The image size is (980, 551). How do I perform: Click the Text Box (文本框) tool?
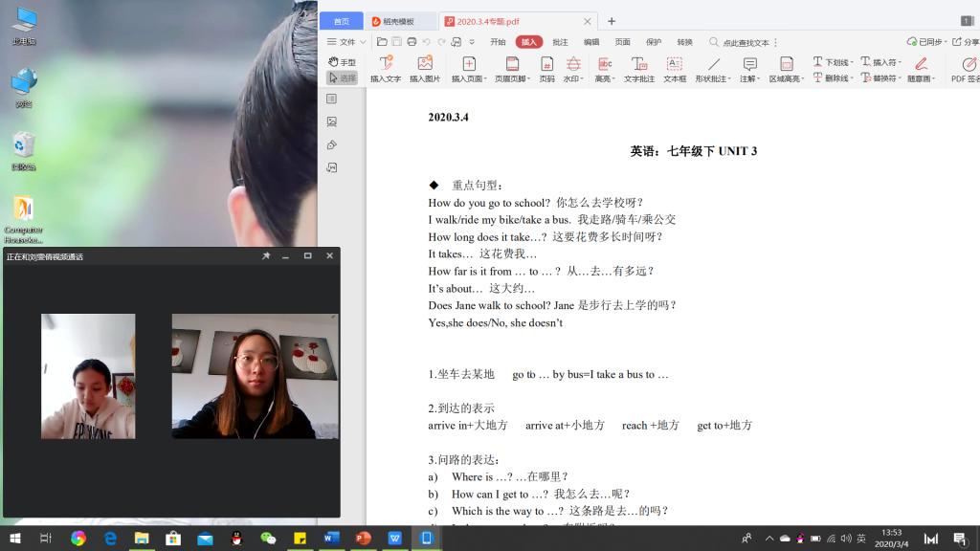coord(675,69)
